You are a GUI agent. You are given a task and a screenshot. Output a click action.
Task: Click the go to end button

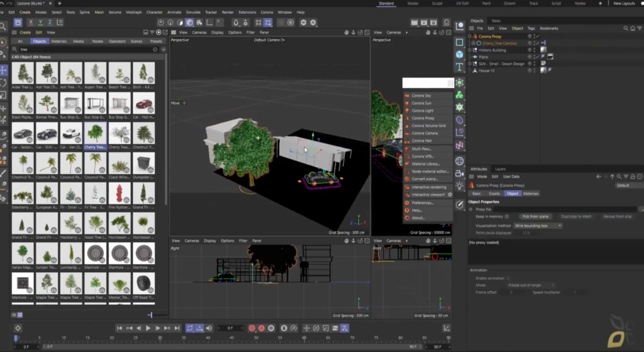[x=177, y=328]
